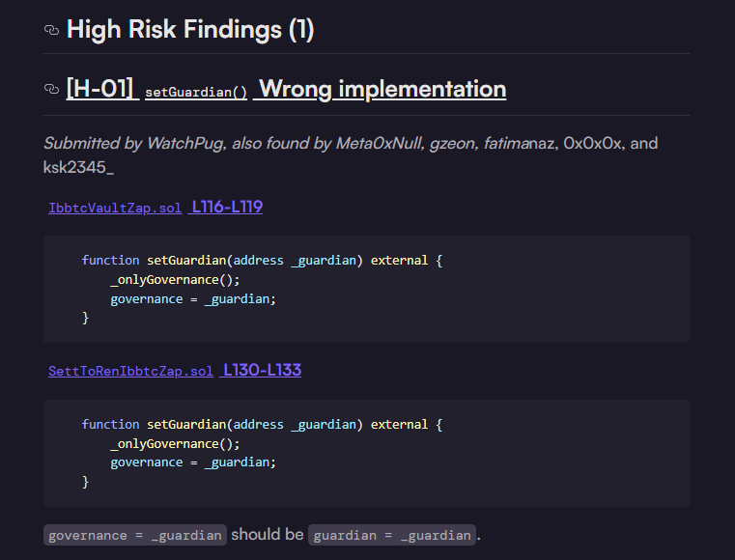
Task: Click the first code block function setGuardian line
Action: (x=262, y=261)
